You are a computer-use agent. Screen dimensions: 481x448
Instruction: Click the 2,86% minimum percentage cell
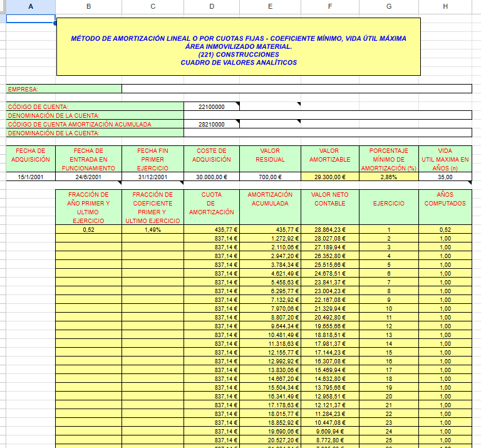tap(389, 177)
